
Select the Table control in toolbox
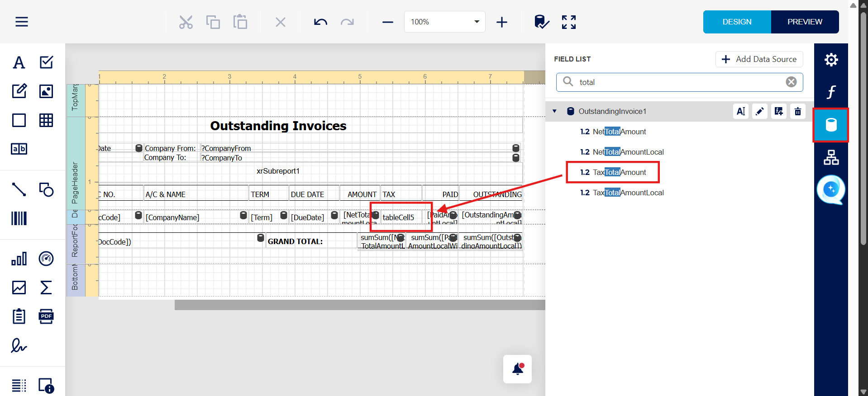[46, 120]
